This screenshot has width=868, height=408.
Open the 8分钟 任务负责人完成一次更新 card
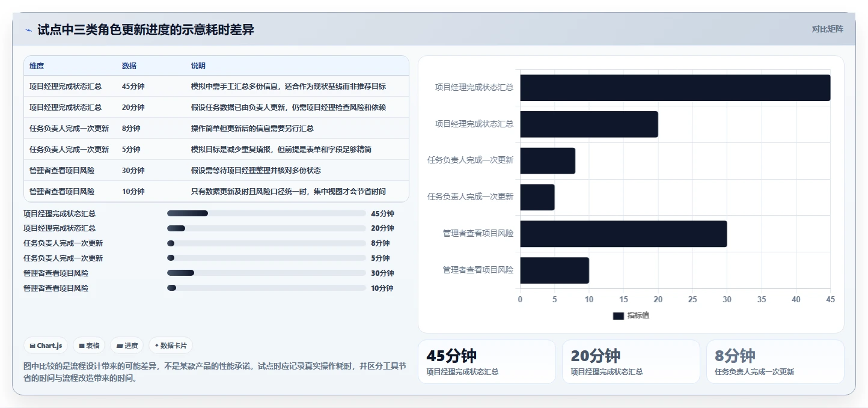(x=775, y=362)
